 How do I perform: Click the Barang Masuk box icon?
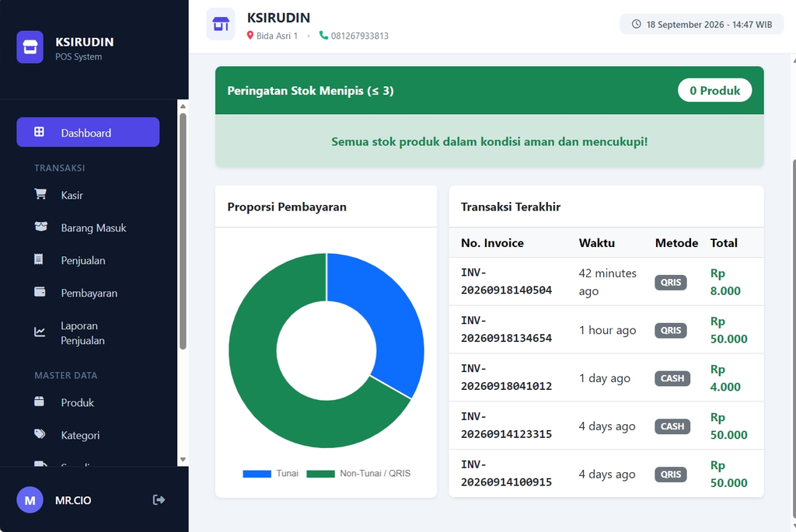click(x=40, y=227)
